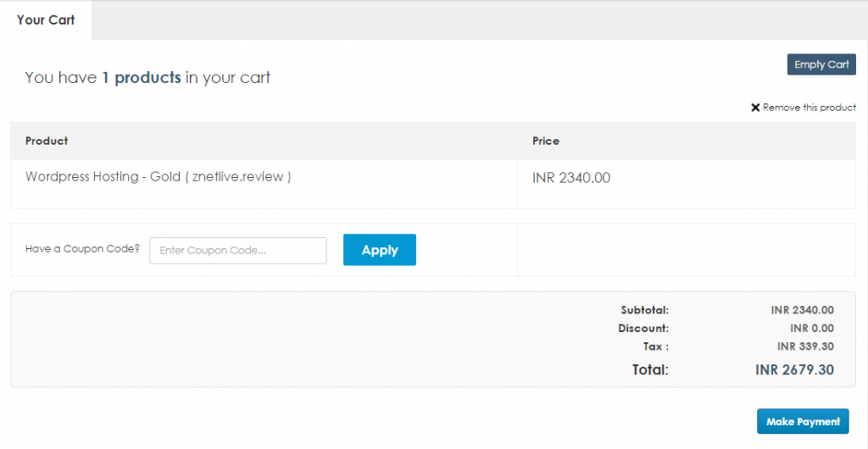Click the Subtotal label
Screen dimensions: 868x449
pos(644,310)
